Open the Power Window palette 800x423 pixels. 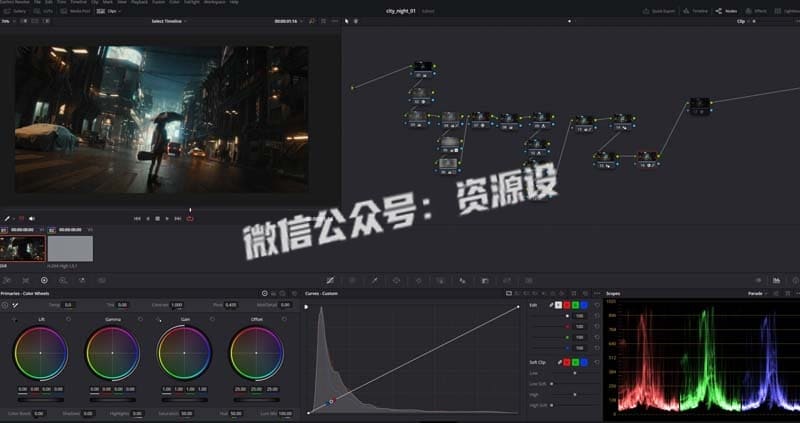coord(397,280)
